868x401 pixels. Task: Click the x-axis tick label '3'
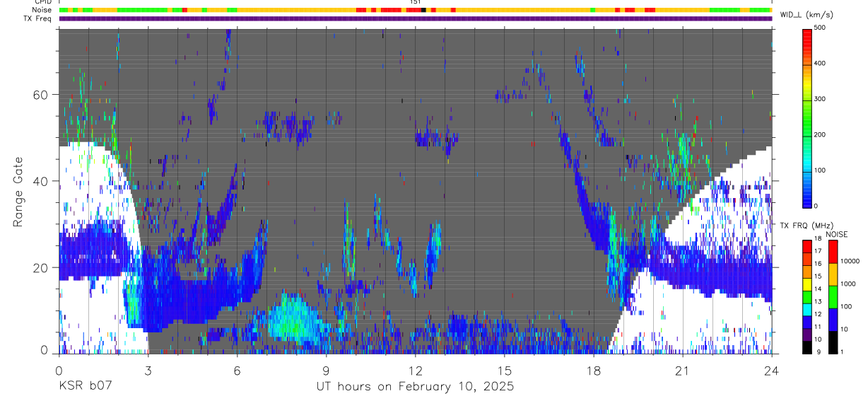point(148,371)
